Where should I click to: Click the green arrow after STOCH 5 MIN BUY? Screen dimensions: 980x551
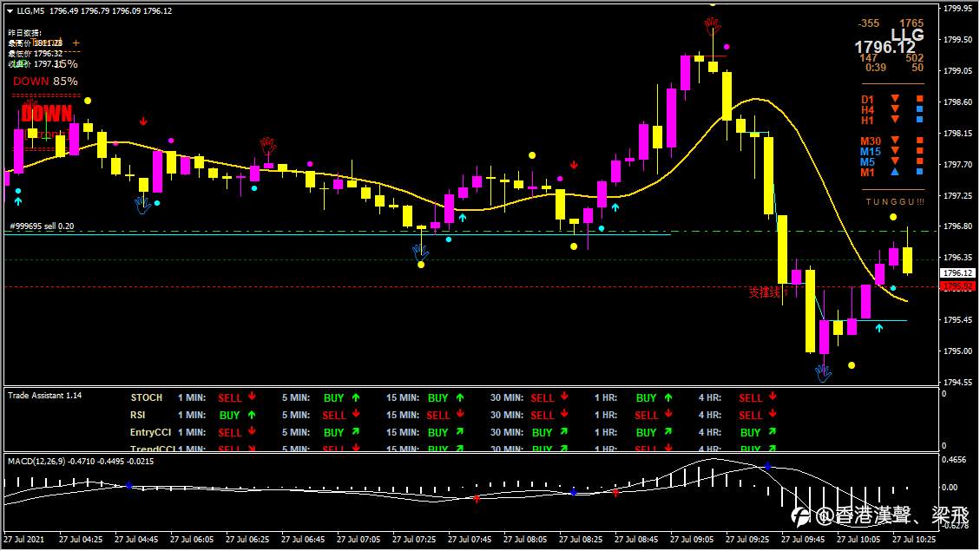tap(356, 397)
